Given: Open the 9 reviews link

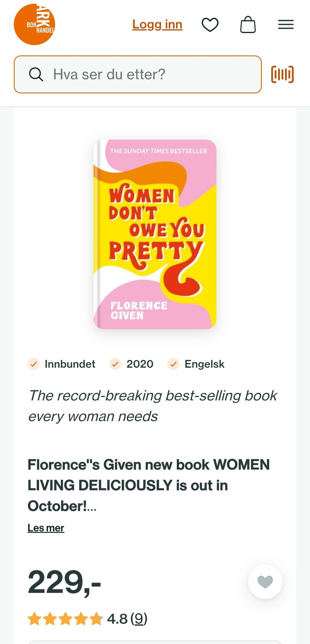Looking at the screenshot, I should click(139, 619).
